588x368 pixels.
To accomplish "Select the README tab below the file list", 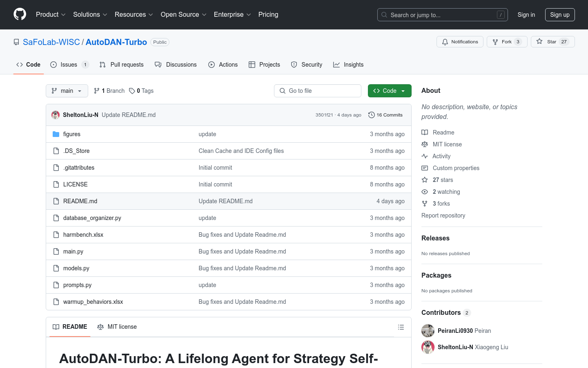I will tap(70, 327).
